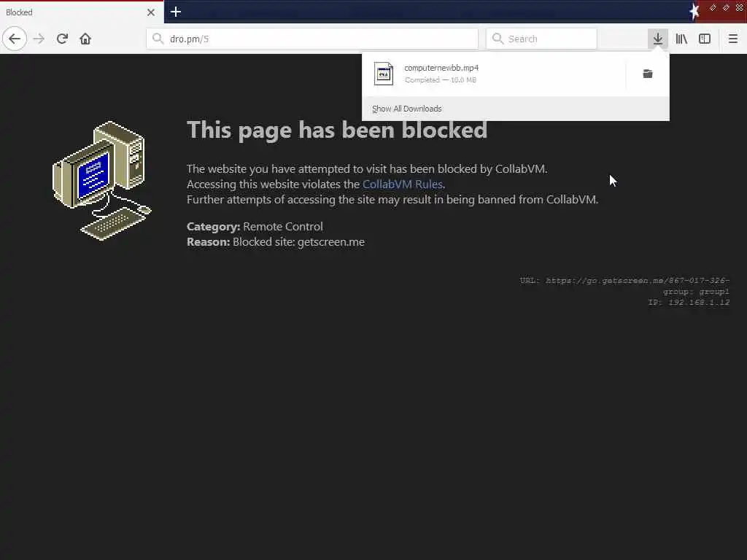Toggle the sidebar view icon
This screenshot has height=560, width=747.
[x=705, y=39]
